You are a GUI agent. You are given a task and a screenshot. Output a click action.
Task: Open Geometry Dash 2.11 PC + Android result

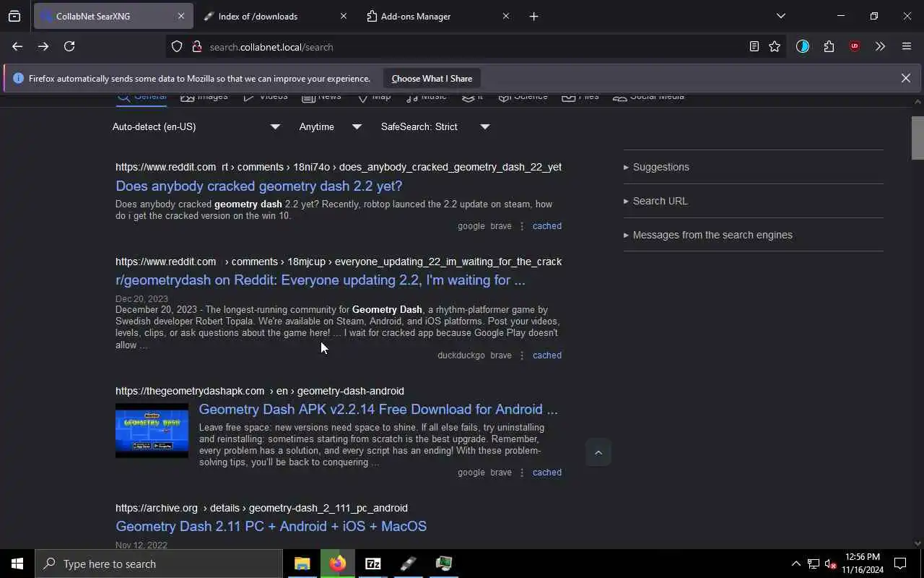[271, 526]
